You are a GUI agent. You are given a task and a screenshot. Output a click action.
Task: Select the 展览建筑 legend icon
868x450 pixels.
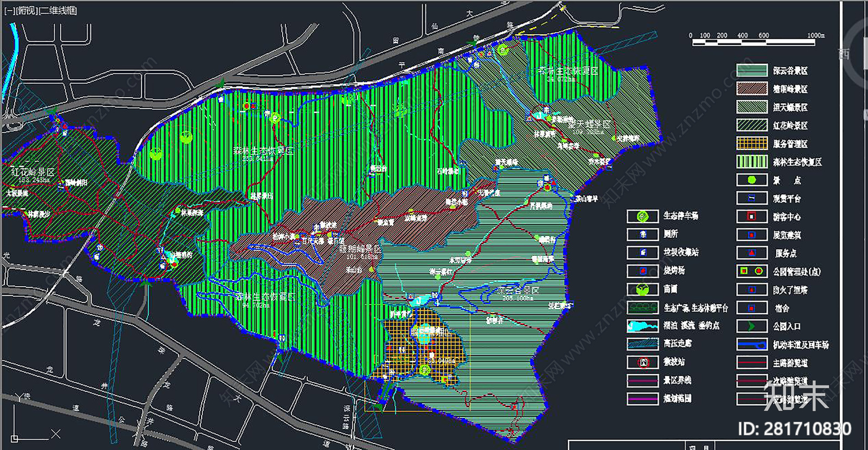tap(751, 234)
